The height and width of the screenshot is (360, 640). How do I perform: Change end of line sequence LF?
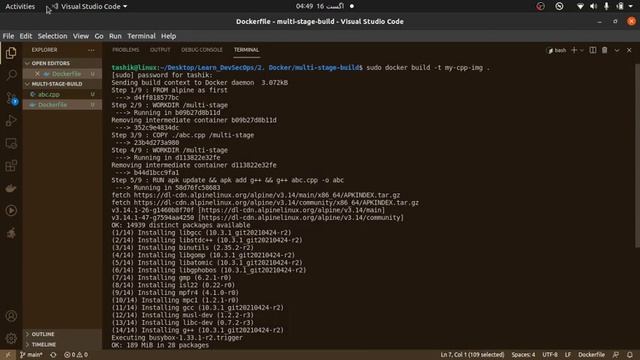point(568,355)
